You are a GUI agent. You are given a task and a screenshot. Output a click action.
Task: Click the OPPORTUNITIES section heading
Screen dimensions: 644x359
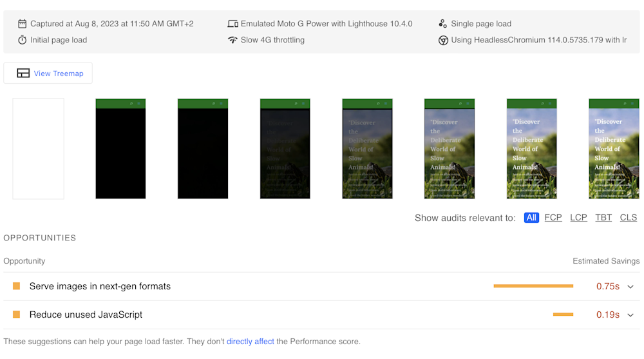pos(40,238)
